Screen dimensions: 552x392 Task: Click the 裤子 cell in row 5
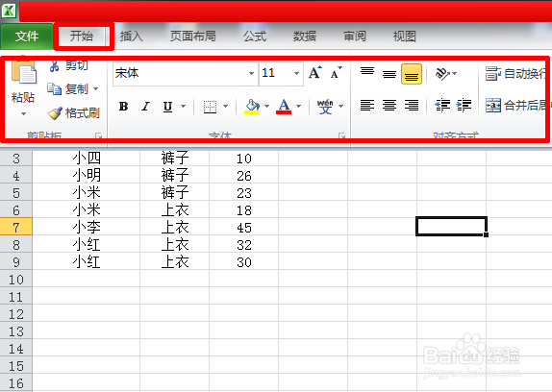click(175, 193)
